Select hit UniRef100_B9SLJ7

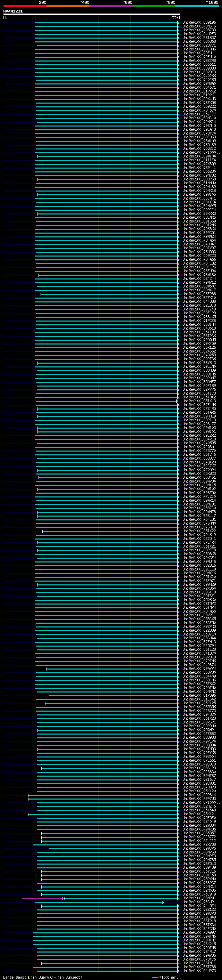(x=199, y=516)
